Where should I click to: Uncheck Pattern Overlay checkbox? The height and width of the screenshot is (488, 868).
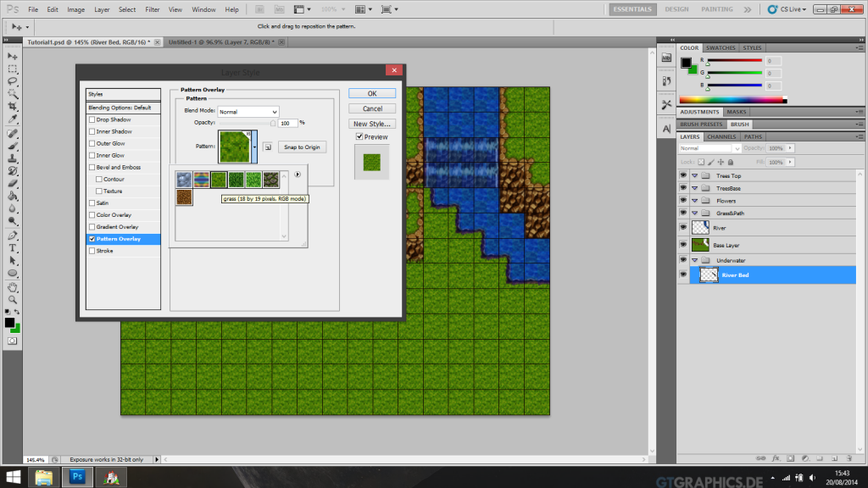(92, 239)
